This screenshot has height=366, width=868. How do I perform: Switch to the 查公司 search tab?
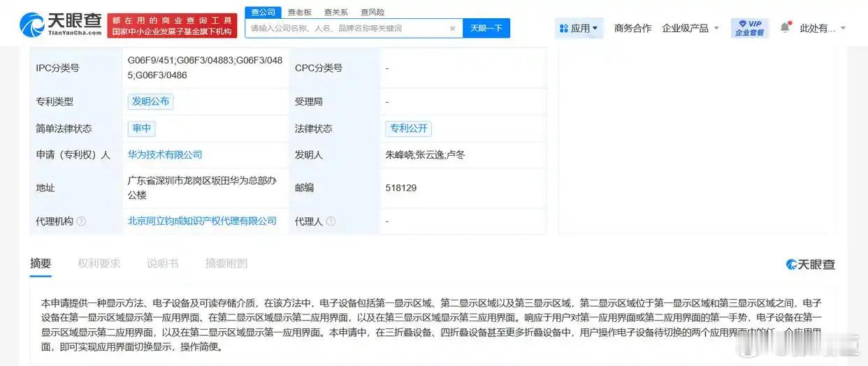[263, 12]
